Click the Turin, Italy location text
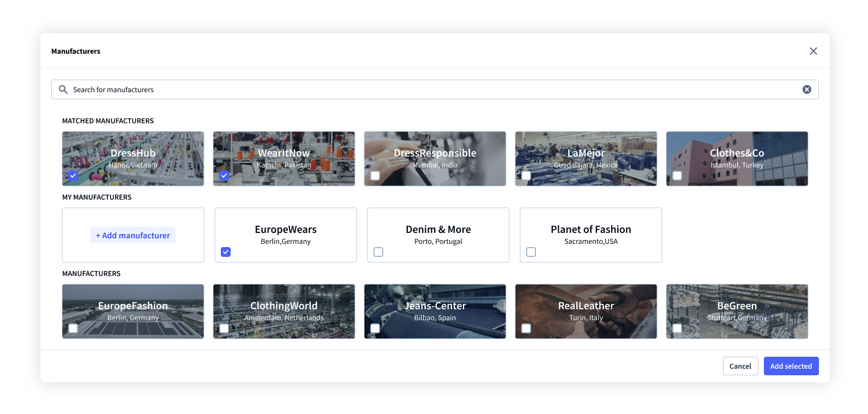The height and width of the screenshot is (414, 868). [x=586, y=318]
